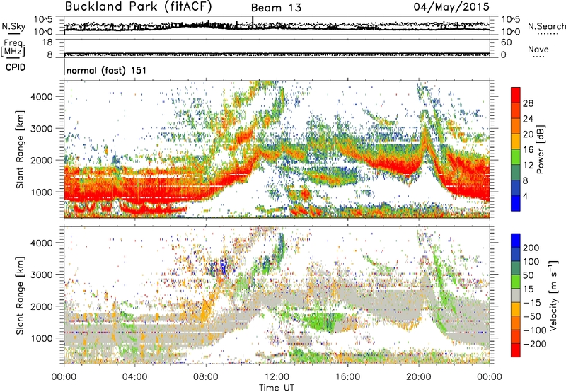Click the 'Freq. [MHz]' axis label
This screenshot has width=566, height=392.
pos(13,47)
